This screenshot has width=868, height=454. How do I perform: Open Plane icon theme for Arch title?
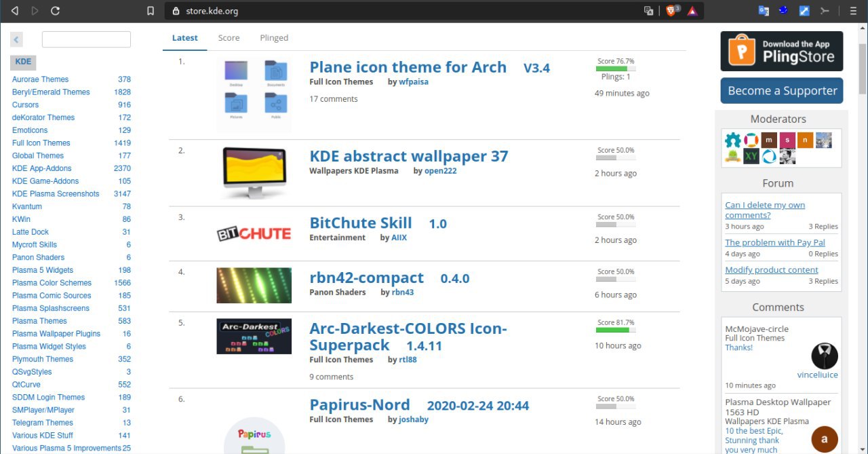(x=408, y=67)
